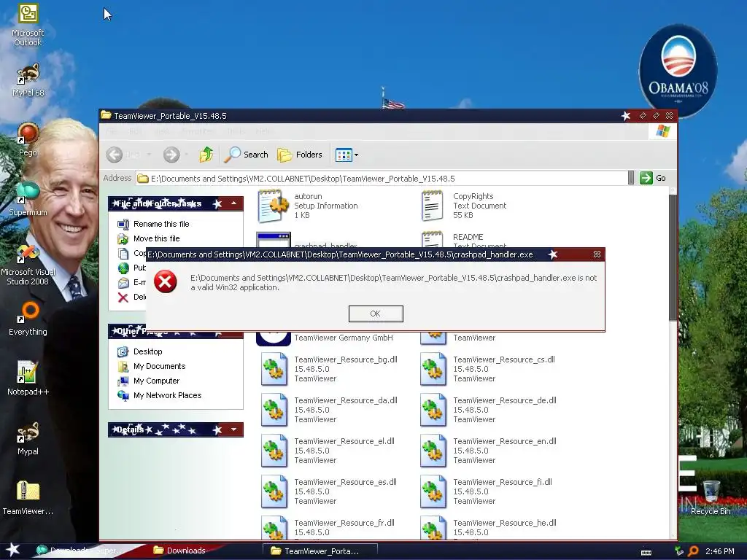Go back with Explorer Back arrow
Viewport: 747px width, 560px height.
click(115, 155)
